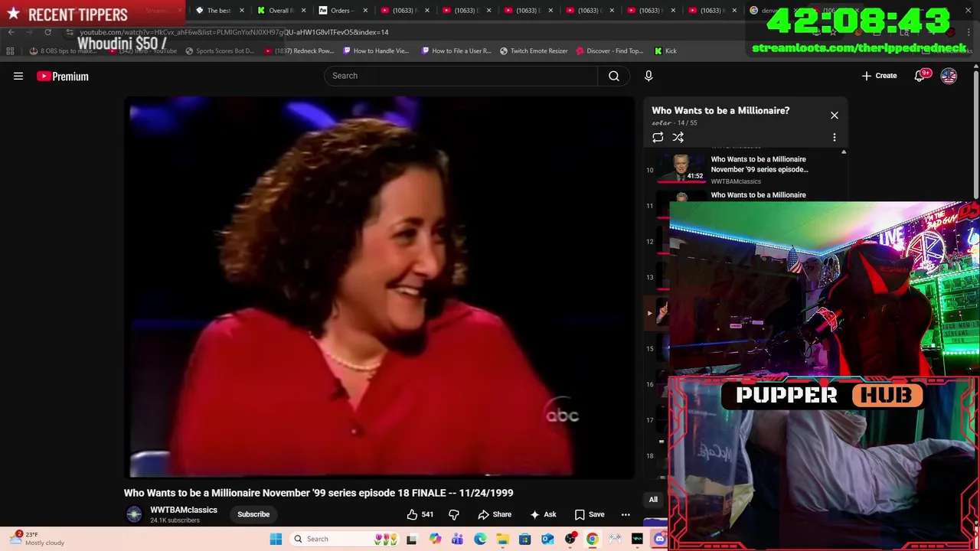
Task: Dislike this video
Action: (454, 514)
